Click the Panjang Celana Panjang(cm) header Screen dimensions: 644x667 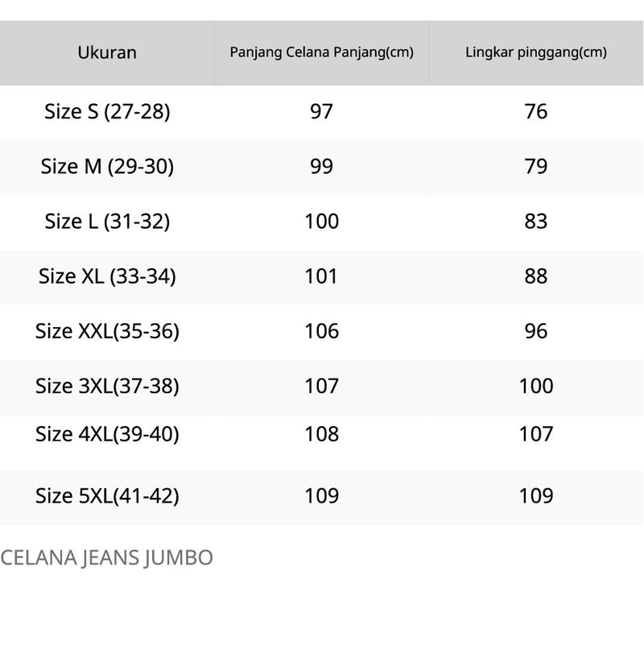pos(321,53)
